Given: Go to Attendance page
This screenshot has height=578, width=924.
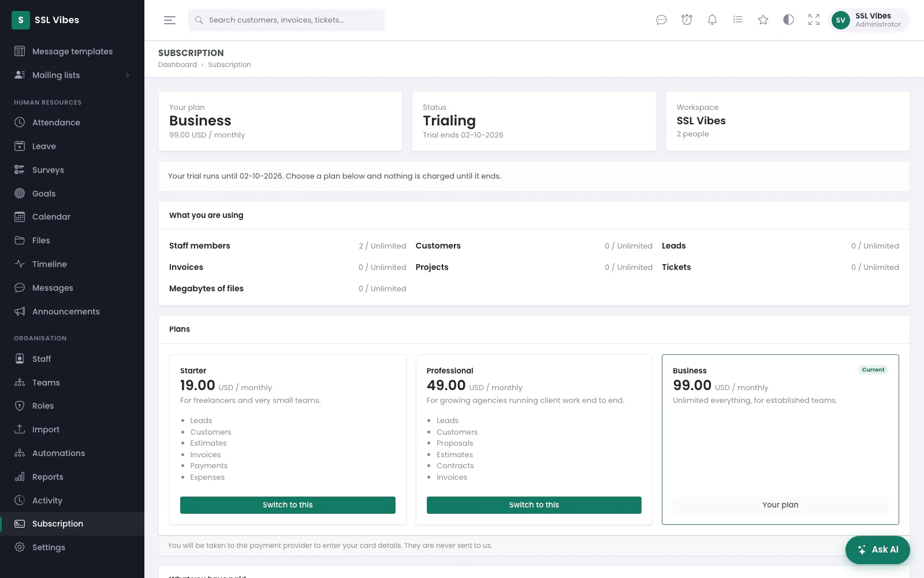Looking at the screenshot, I should 72,123.
